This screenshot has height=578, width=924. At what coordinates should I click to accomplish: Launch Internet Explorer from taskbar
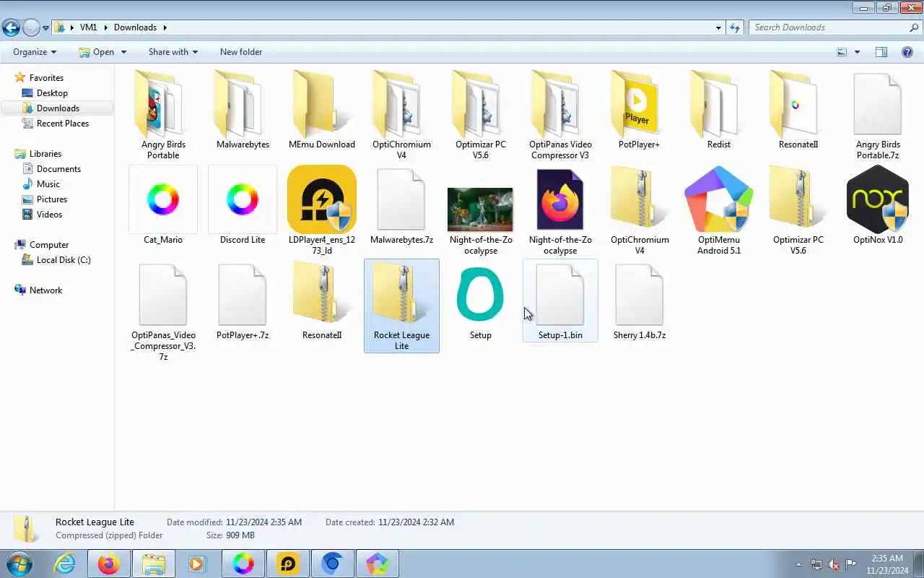(x=64, y=564)
